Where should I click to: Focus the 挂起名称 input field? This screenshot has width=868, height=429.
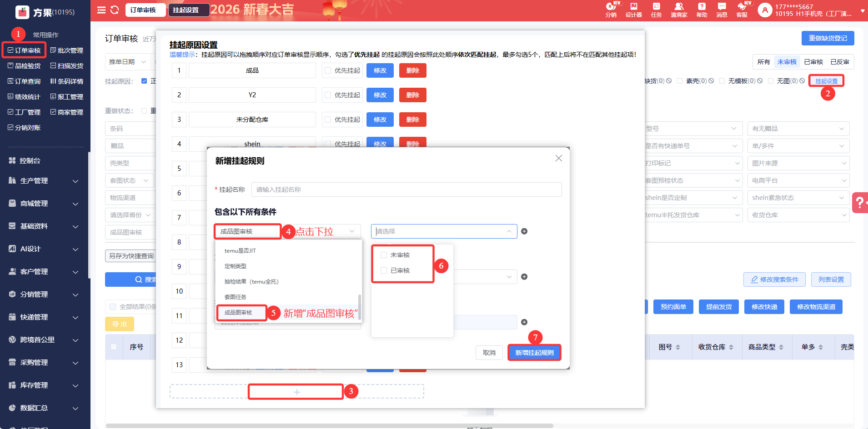tap(406, 190)
